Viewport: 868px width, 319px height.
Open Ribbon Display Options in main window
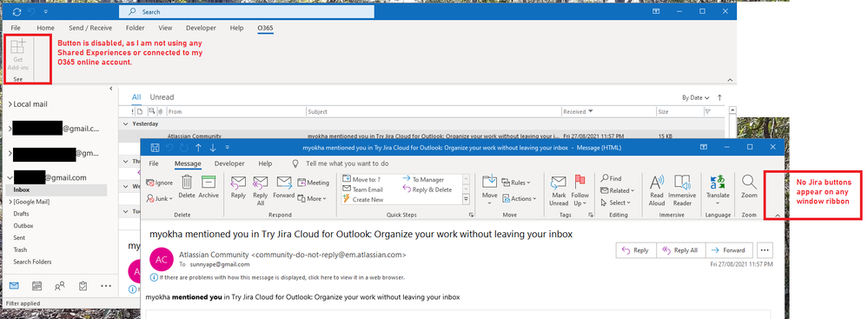pyautogui.click(x=655, y=11)
